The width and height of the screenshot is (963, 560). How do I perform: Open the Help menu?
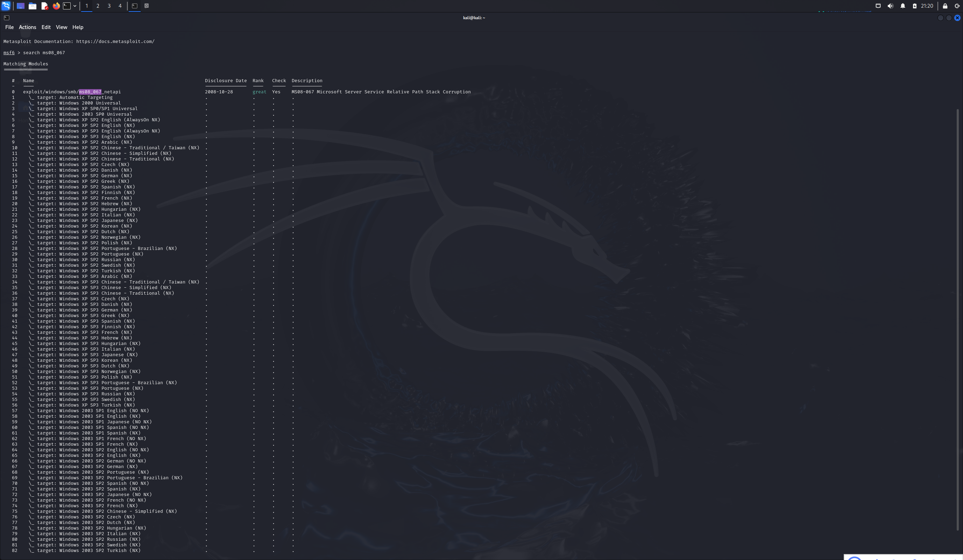[78, 27]
